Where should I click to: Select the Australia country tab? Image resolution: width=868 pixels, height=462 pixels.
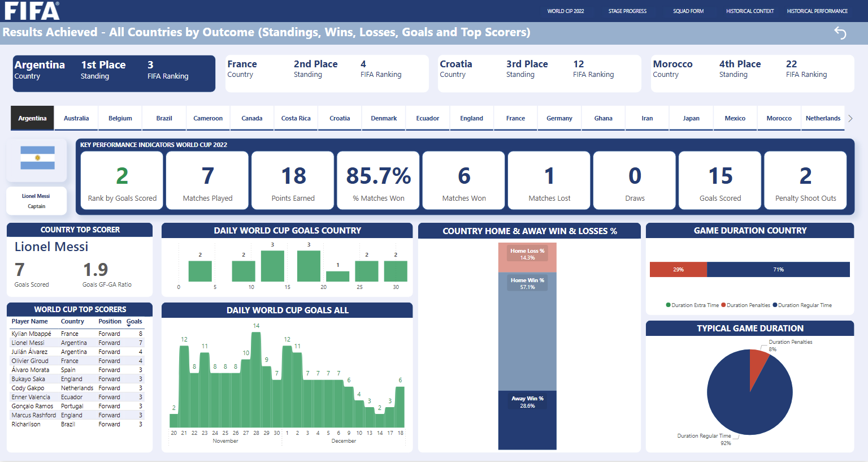[x=76, y=118]
